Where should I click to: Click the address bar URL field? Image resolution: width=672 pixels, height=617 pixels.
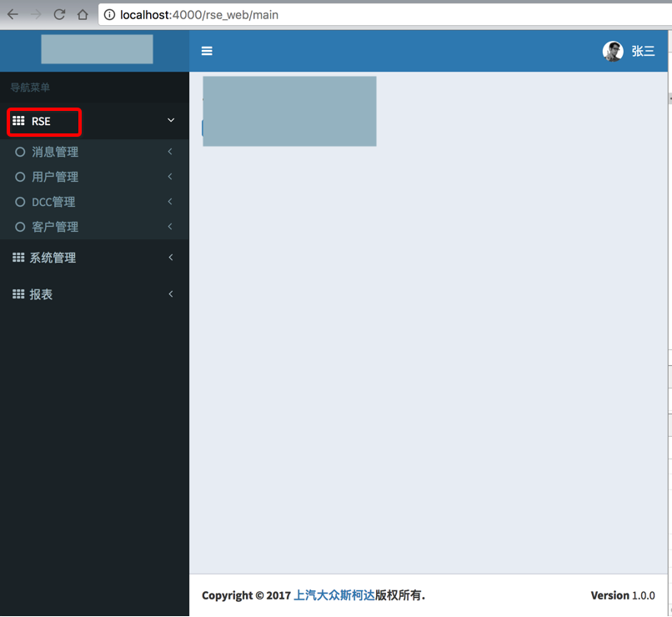[386, 15]
